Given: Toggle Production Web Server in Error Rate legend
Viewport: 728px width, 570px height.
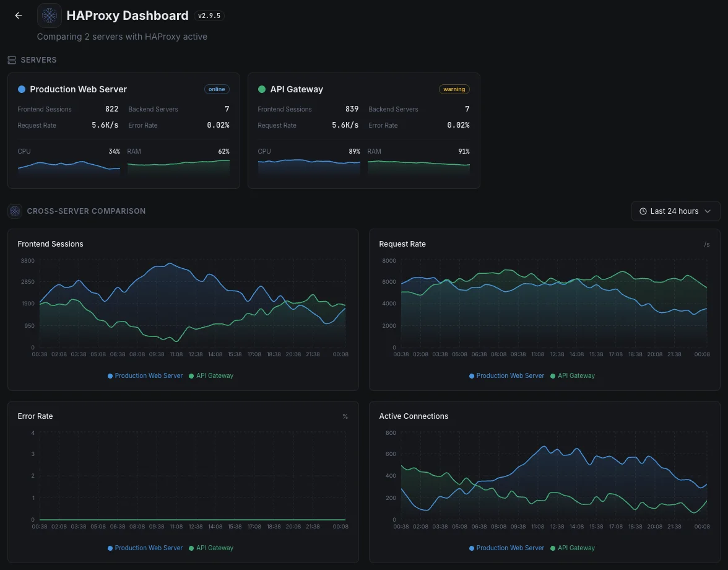Looking at the screenshot, I should [x=145, y=548].
